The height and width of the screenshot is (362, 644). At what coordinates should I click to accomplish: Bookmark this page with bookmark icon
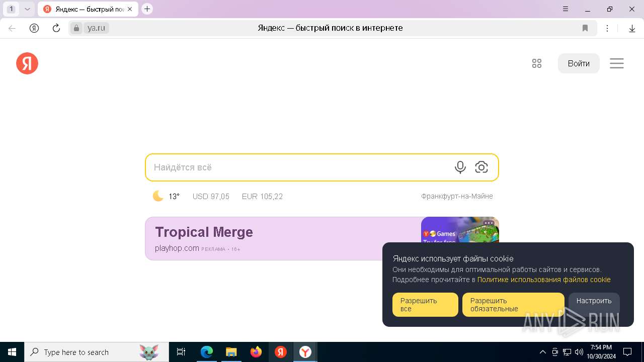click(x=585, y=28)
